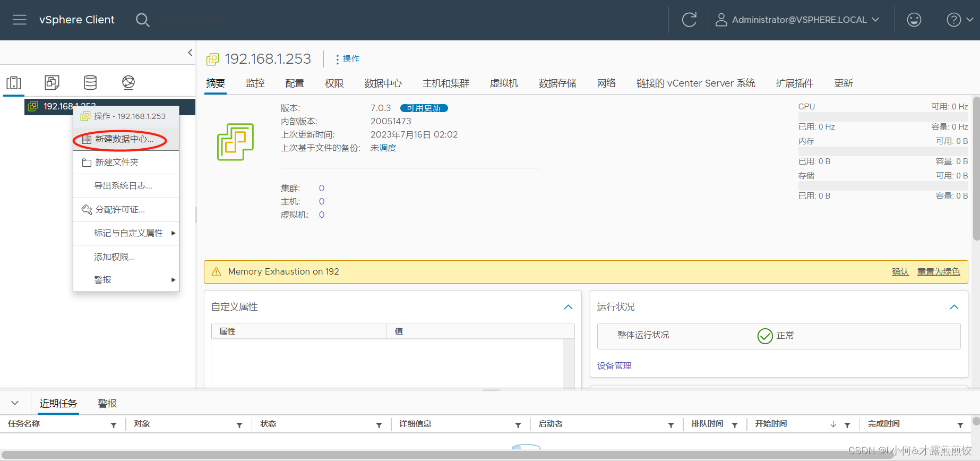Switch to Storage inventory view
The width and height of the screenshot is (980, 461).
click(90, 82)
